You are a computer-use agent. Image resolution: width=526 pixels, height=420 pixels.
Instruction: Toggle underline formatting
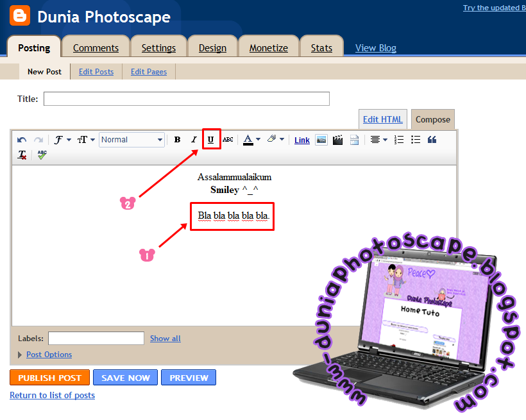pos(210,140)
